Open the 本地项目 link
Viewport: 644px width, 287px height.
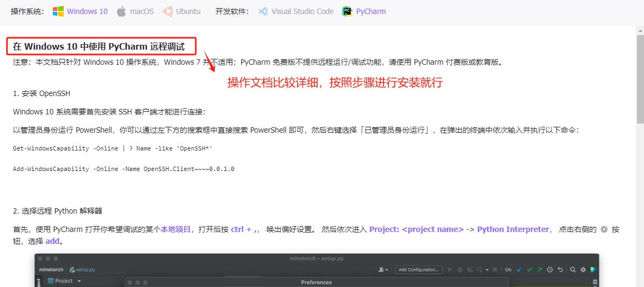click(x=176, y=229)
